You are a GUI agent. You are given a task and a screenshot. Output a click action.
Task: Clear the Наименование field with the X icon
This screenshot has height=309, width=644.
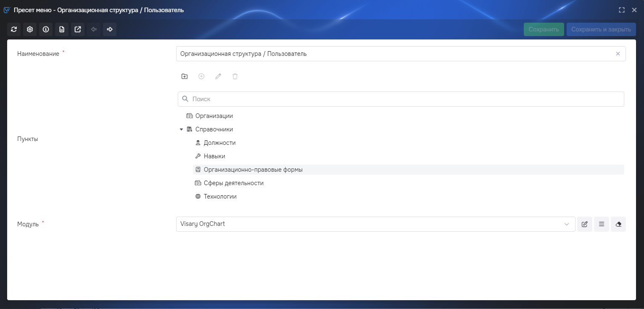(x=618, y=54)
